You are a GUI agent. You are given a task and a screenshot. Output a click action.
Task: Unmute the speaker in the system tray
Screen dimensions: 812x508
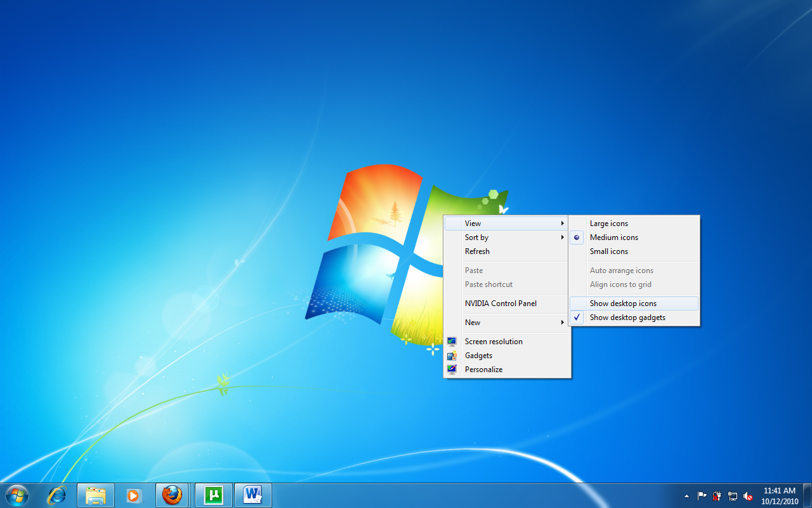coord(749,495)
